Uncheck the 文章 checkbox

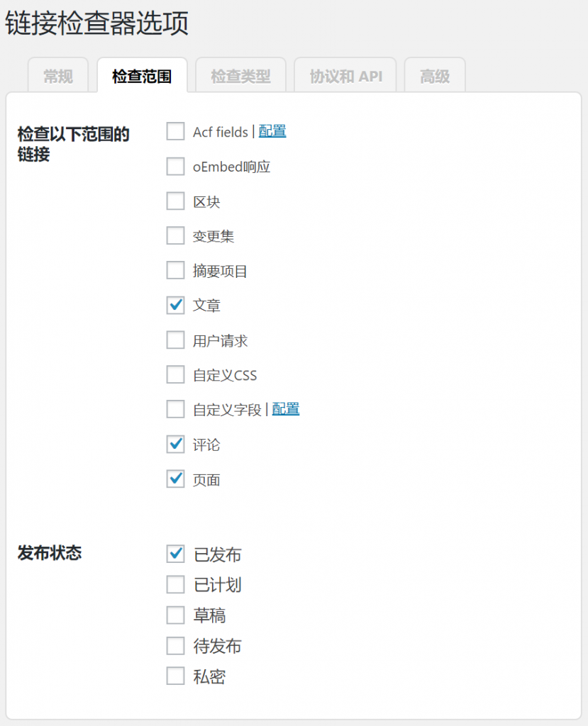175,306
